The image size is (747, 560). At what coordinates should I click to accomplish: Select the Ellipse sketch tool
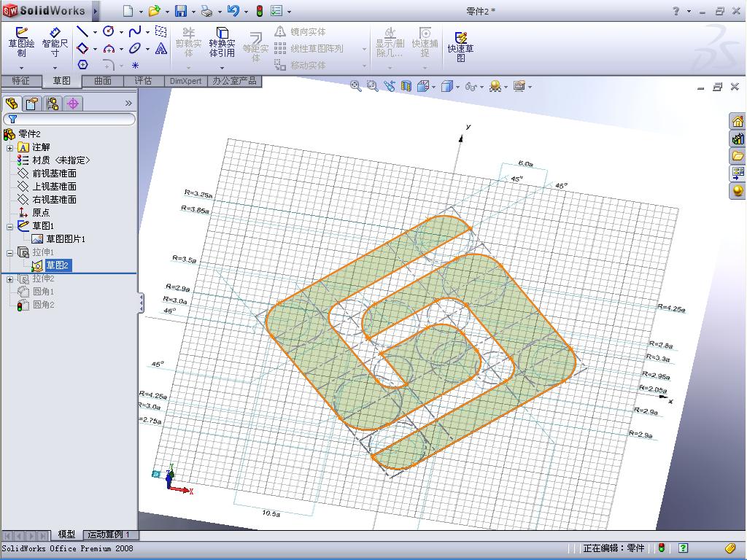click(135, 49)
